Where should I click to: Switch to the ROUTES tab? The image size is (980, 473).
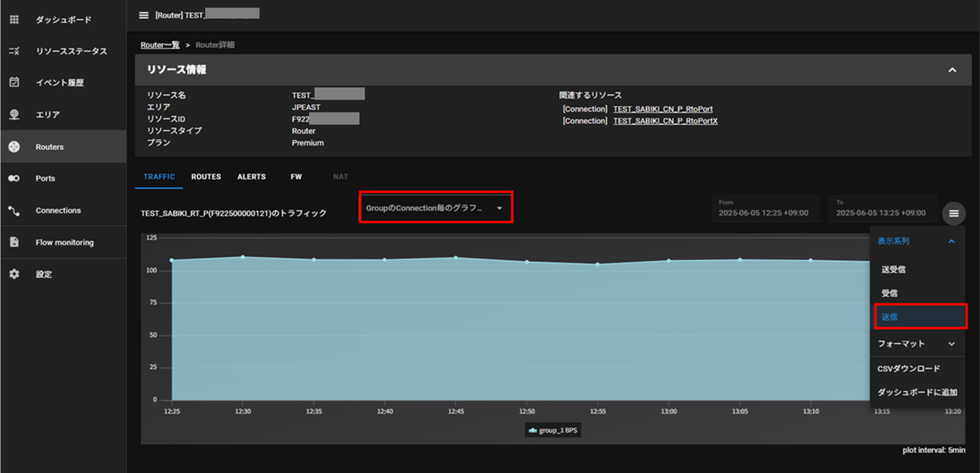pyautogui.click(x=206, y=177)
